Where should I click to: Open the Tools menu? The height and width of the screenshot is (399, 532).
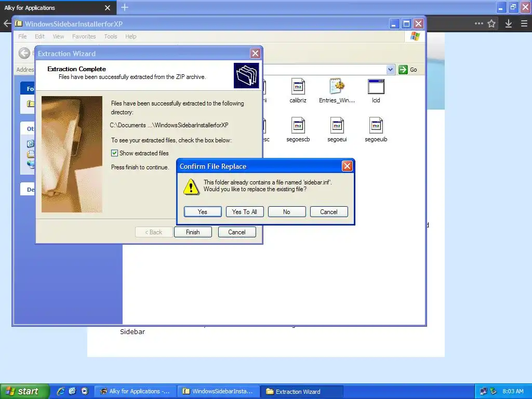click(111, 36)
